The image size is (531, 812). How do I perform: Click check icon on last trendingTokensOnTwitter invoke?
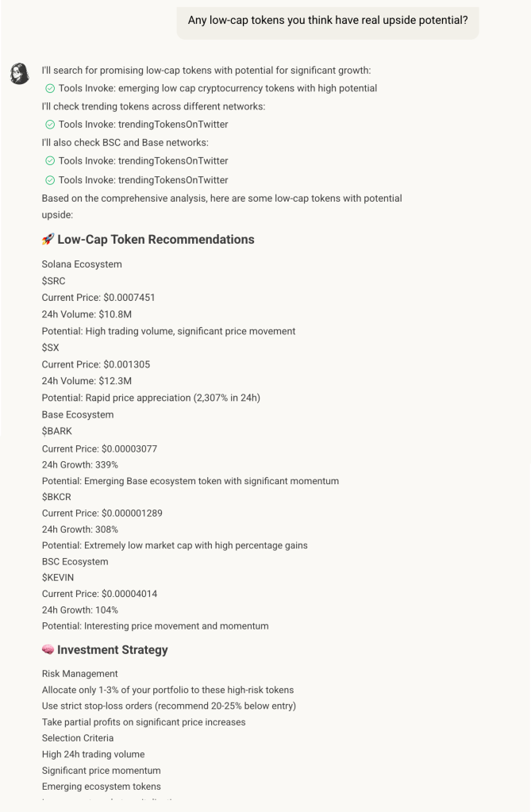(x=51, y=180)
